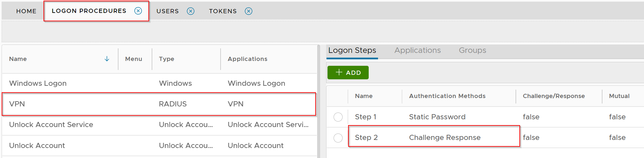Screen dimensions: 644x158
Task: Sort by the Type column header
Action: coord(166,59)
